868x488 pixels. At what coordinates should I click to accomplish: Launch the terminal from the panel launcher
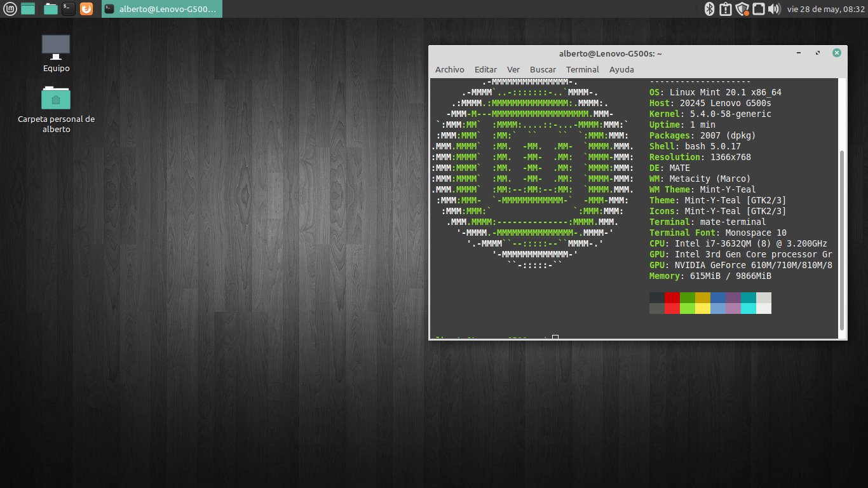[x=68, y=9]
